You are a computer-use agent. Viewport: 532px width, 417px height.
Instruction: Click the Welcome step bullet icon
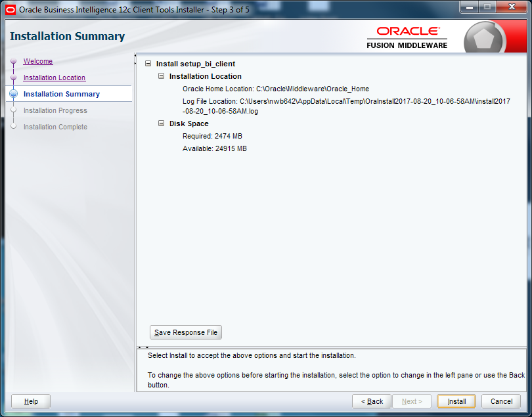[x=14, y=61]
